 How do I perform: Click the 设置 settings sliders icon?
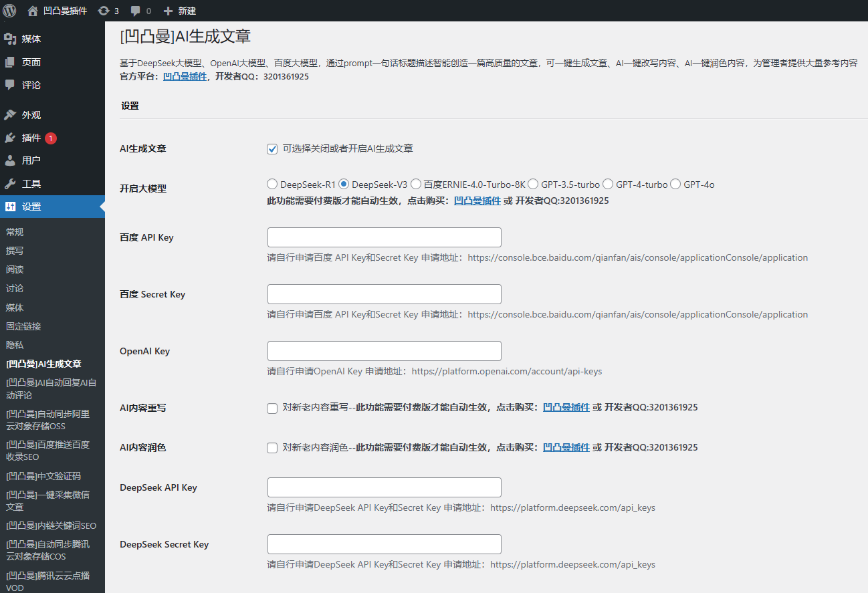[x=10, y=207]
